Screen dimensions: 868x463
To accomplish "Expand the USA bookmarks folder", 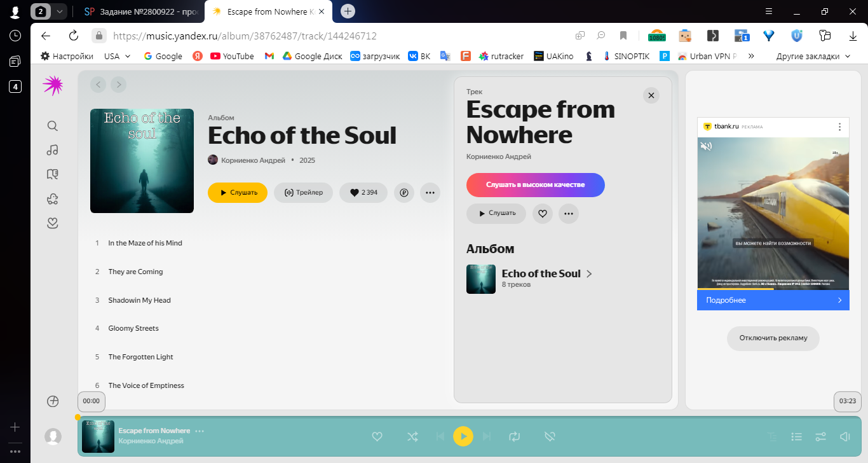I will pyautogui.click(x=118, y=56).
